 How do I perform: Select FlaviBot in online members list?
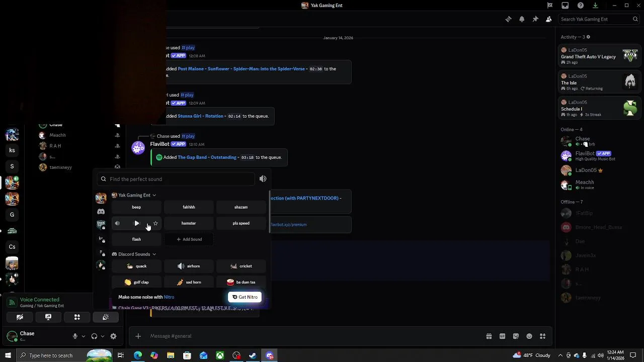[x=599, y=155]
